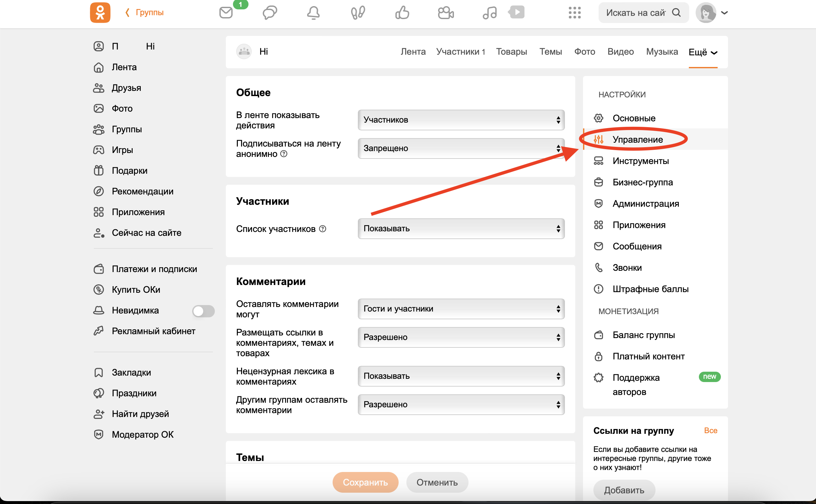The image size is (816, 504).
Task: Open the Список участников dropdown
Action: click(461, 229)
